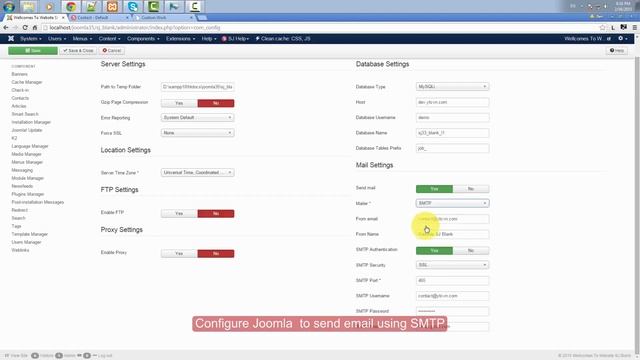Open the new tab button
The image size is (640, 360).
point(202,18)
